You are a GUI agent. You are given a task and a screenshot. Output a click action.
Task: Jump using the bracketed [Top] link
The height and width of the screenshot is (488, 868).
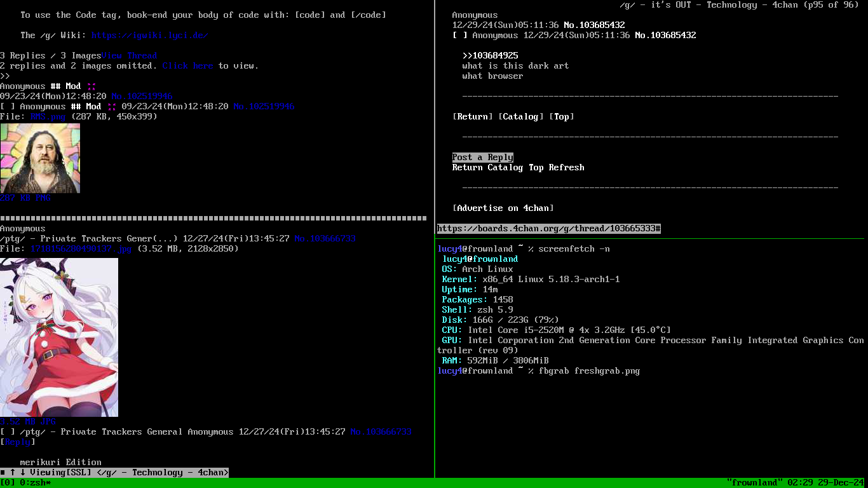[x=561, y=116]
